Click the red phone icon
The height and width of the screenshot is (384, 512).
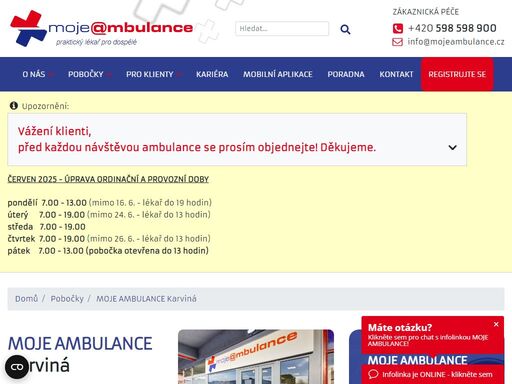[398, 28]
